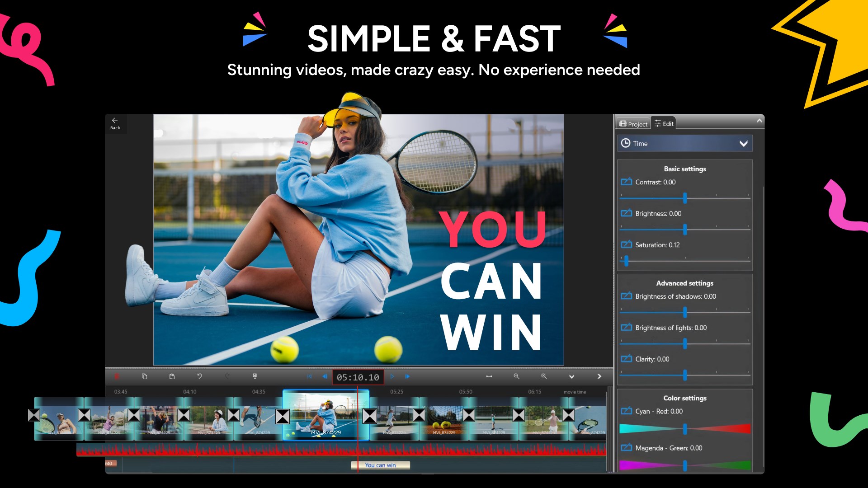
Task: Click the icon beside Brightness of lights
Action: point(627,328)
